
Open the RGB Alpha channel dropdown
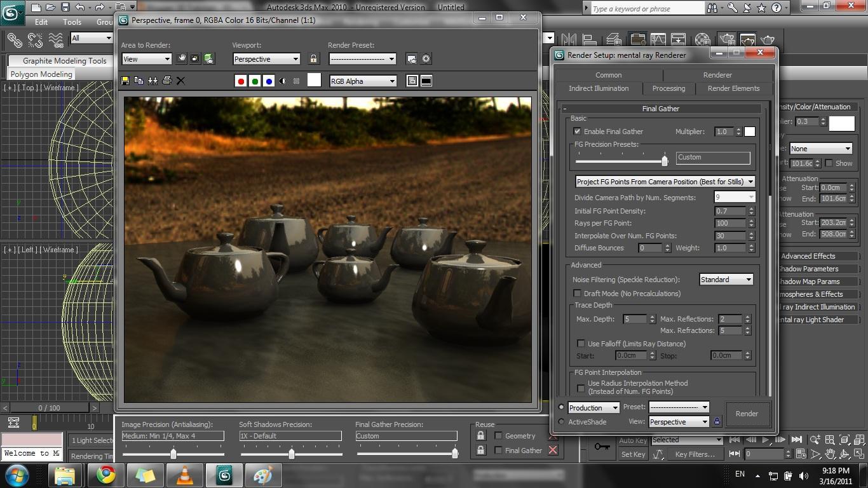pos(363,81)
